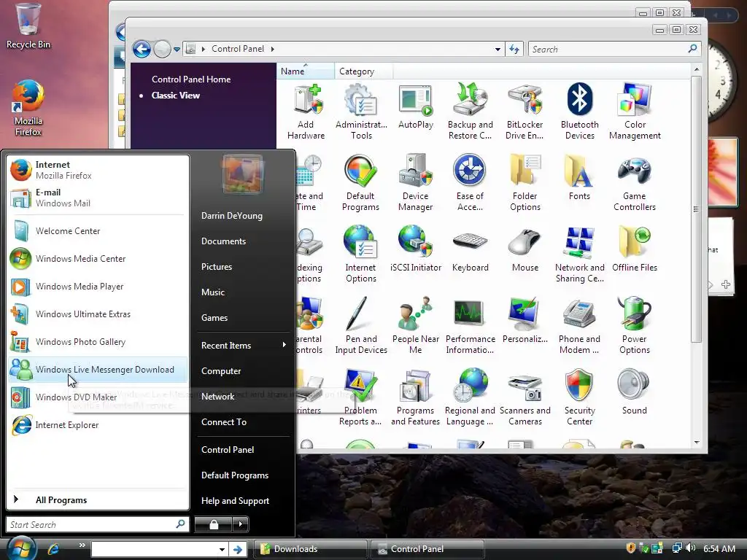Open Folder Options icon
This screenshot has height=560, width=747.
point(525,183)
